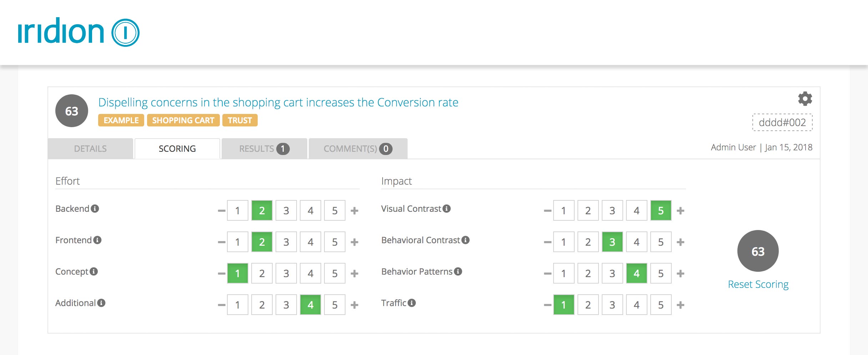
Task: Set Behavior Patterns impact to 1
Action: coord(564,274)
